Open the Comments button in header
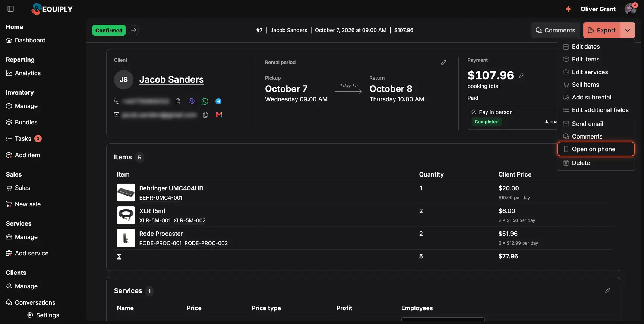 point(555,30)
